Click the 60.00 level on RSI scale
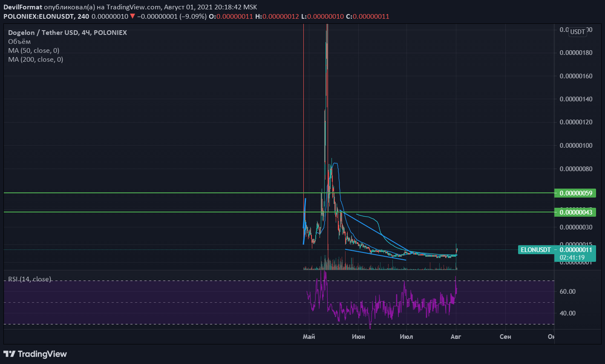 coord(568,292)
